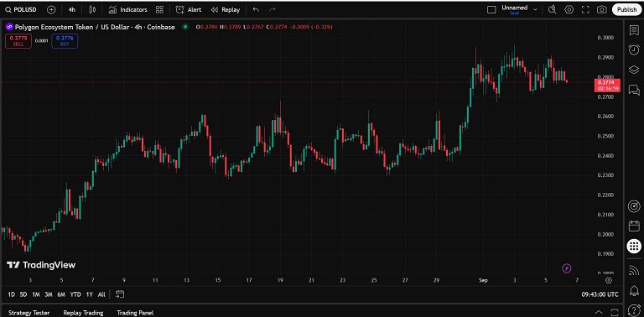Set date range to YTD
This screenshot has width=644, height=317.
click(75, 294)
